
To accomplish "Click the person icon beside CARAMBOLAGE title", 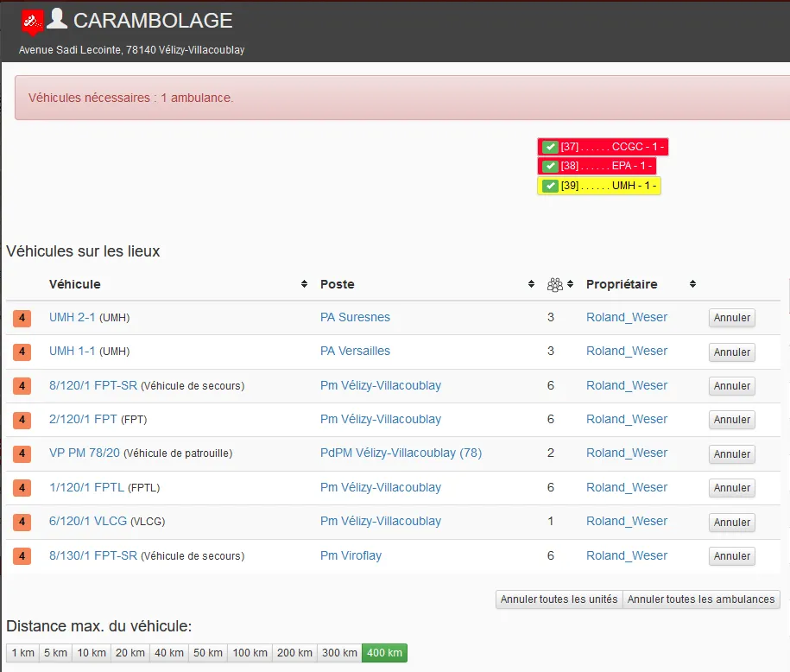I will (57, 19).
